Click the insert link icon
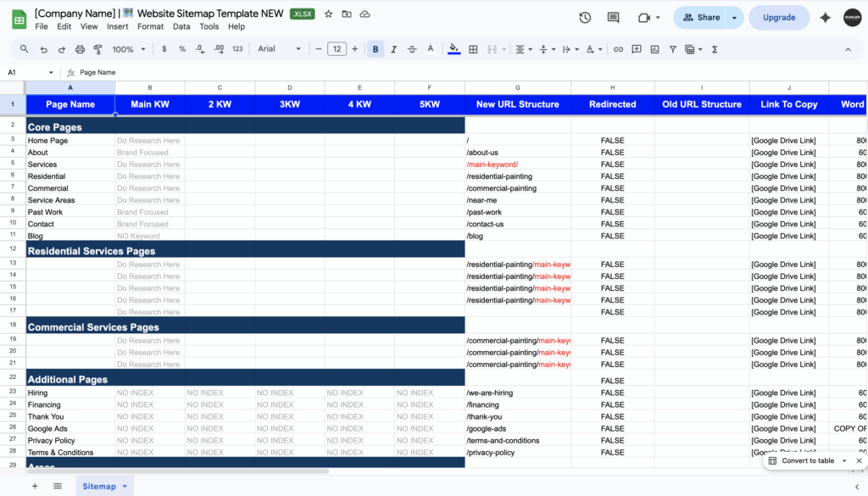 point(618,49)
